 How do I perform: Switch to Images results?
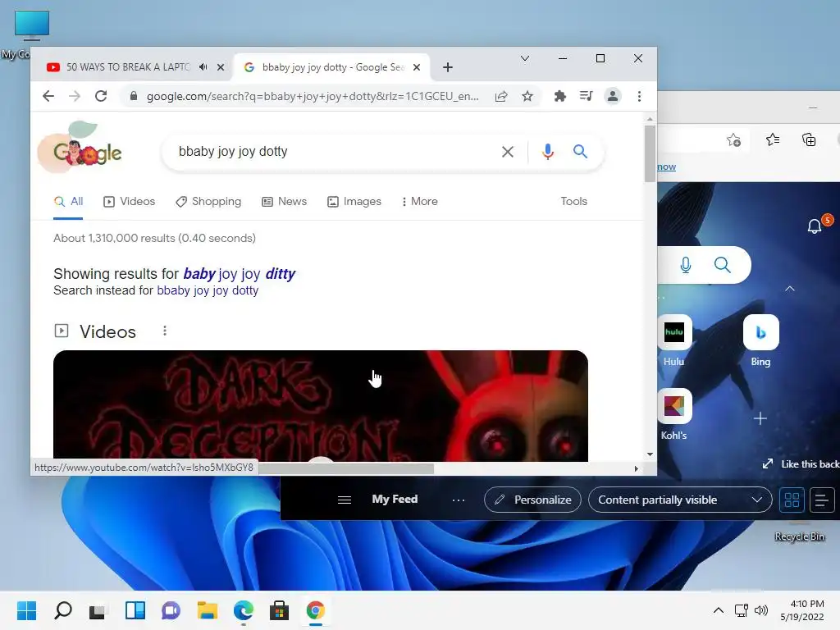click(x=354, y=202)
